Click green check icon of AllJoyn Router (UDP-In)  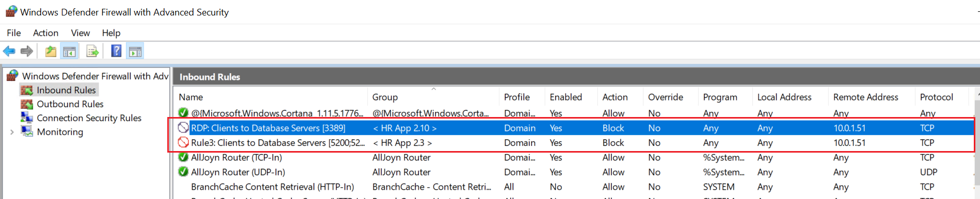(183, 172)
